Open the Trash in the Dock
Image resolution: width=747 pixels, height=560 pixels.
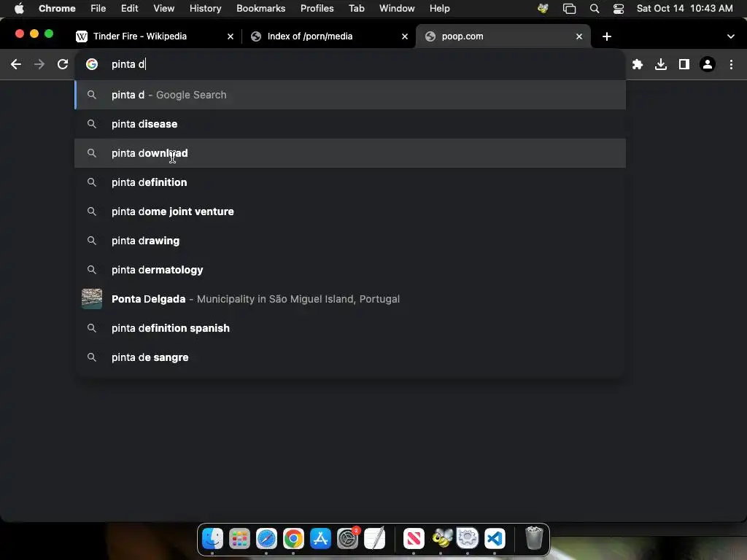pos(534,539)
